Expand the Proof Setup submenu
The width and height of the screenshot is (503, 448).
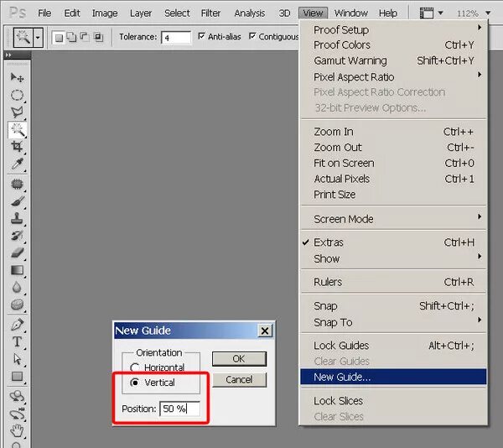pyautogui.click(x=393, y=29)
